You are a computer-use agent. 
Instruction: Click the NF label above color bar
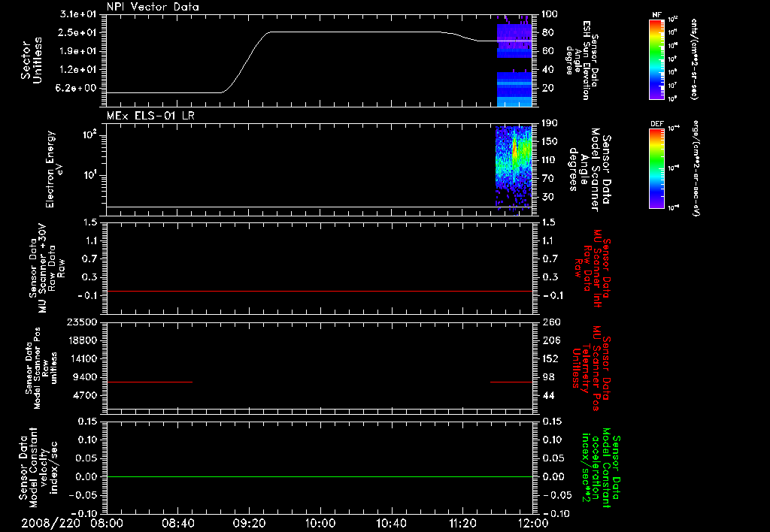pyautogui.click(x=657, y=15)
